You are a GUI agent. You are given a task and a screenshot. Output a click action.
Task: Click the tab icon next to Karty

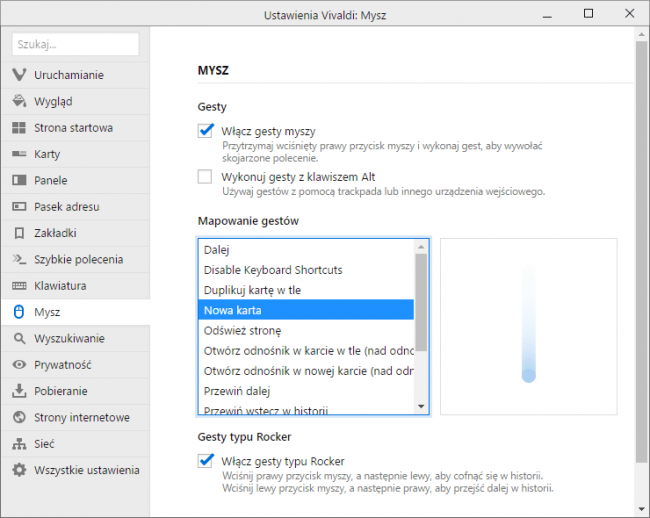(x=19, y=154)
